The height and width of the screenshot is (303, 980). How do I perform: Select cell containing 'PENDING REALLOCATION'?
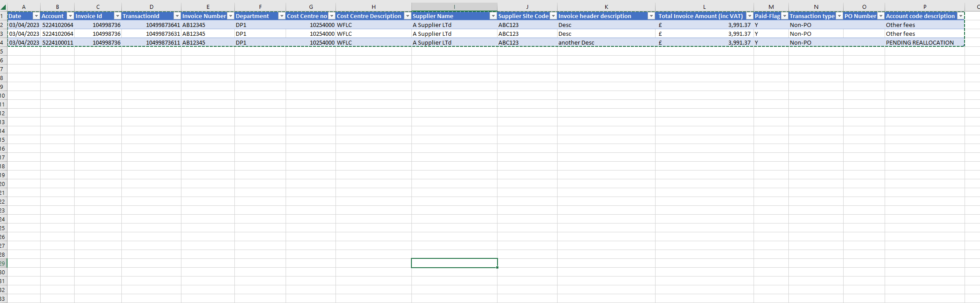(x=925, y=42)
